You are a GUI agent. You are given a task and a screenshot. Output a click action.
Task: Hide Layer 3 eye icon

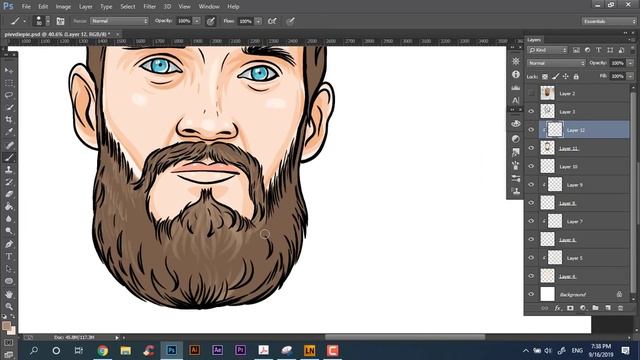(x=531, y=111)
